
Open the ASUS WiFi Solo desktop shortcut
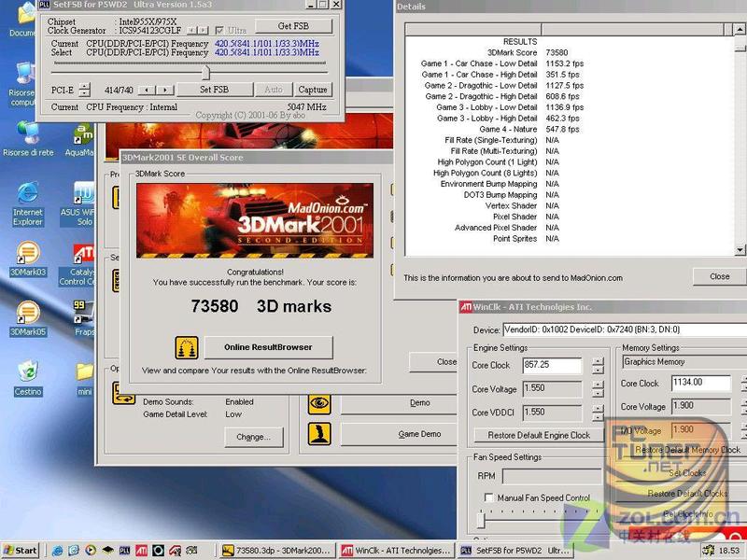pyautogui.click(x=78, y=203)
